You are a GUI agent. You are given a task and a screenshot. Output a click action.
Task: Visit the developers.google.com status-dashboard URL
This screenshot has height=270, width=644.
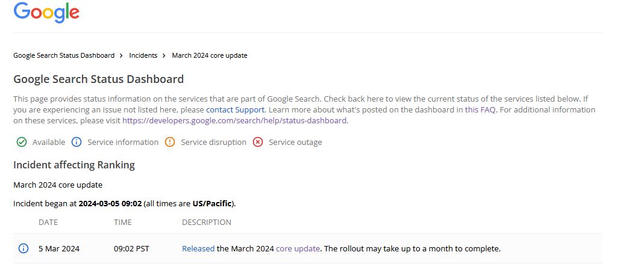click(234, 120)
